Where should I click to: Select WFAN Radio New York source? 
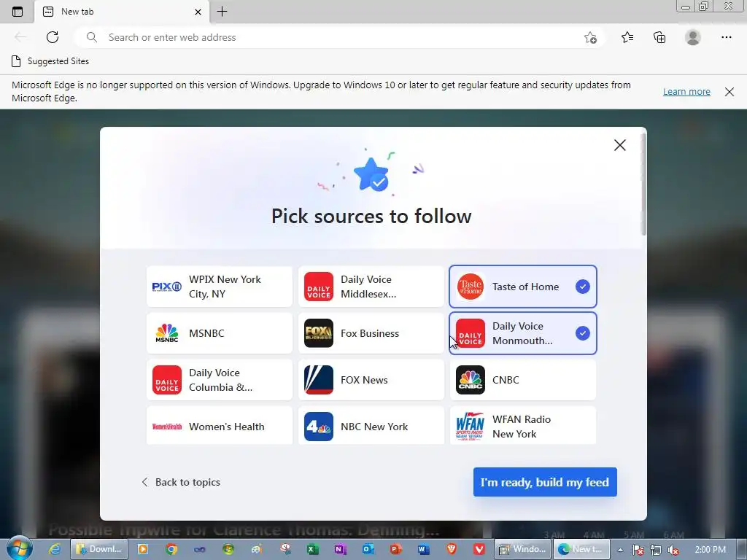(522, 426)
